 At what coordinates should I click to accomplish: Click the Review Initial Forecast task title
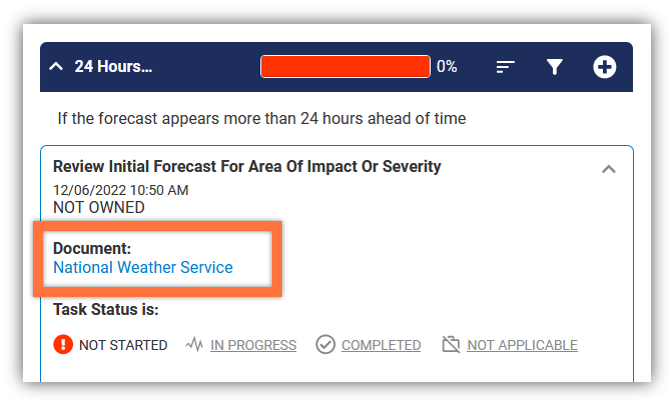(247, 166)
